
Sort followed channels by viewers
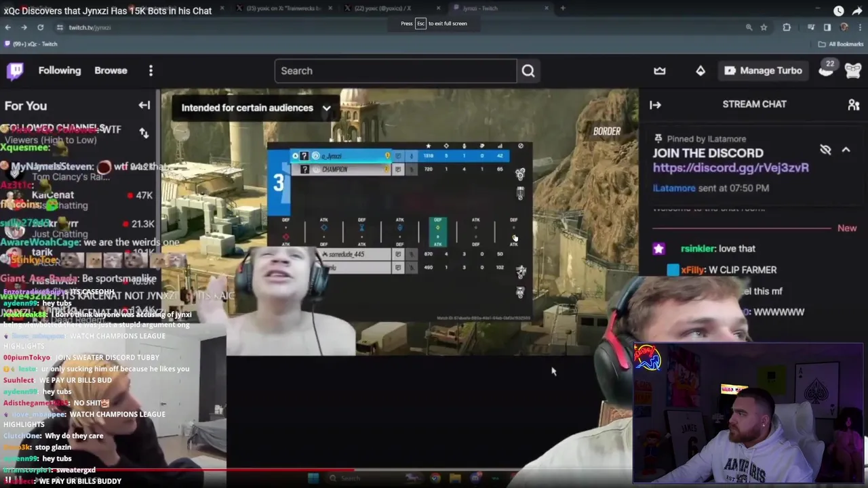click(x=144, y=133)
